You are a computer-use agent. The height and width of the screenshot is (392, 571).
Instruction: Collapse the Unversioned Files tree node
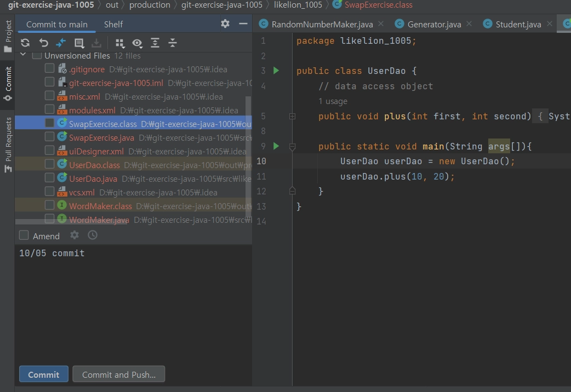pyautogui.click(x=23, y=55)
